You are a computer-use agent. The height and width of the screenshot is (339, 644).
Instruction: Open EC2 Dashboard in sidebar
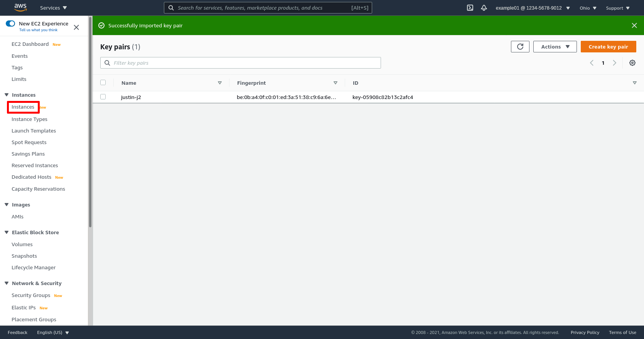30,44
